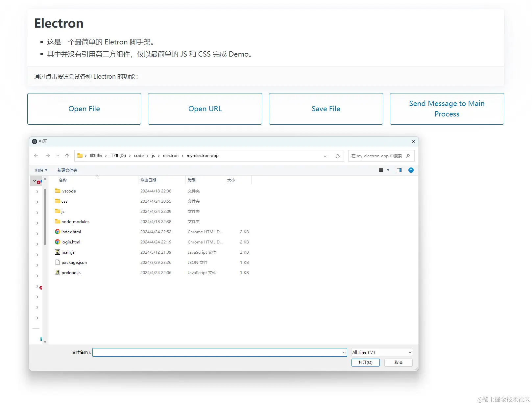Open help with the question mark icon
The height and width of the screenshot is (405, 532).
(411, 170)
